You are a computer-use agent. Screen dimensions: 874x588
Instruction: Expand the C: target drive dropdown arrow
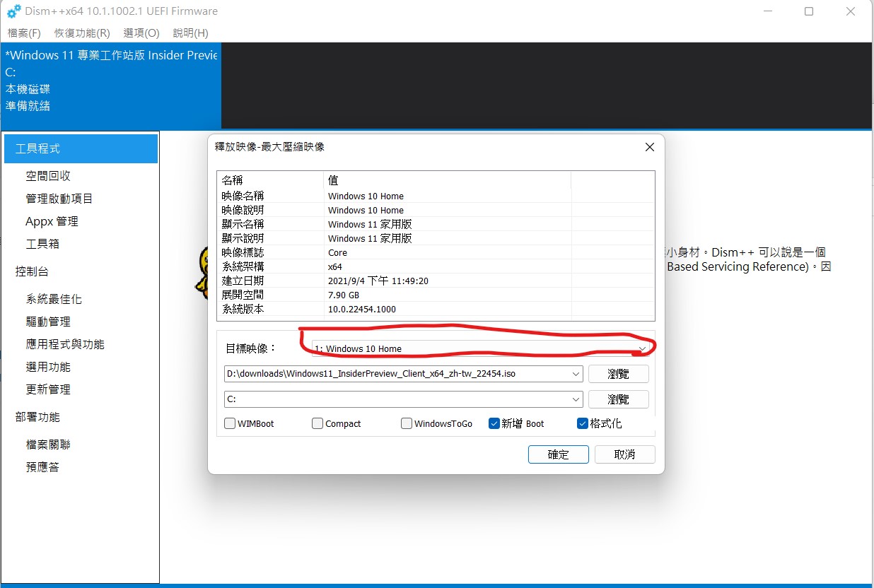pos(576,399)
